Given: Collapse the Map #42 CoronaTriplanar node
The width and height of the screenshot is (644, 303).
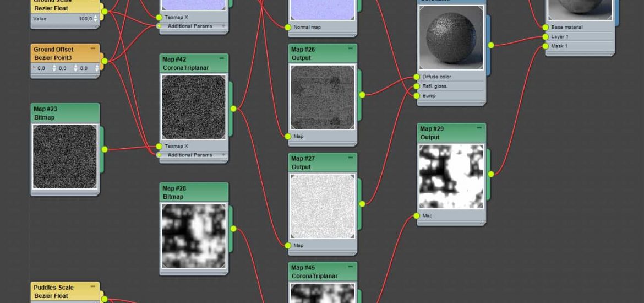Looking at the screenshot, I should coord(222,58).
